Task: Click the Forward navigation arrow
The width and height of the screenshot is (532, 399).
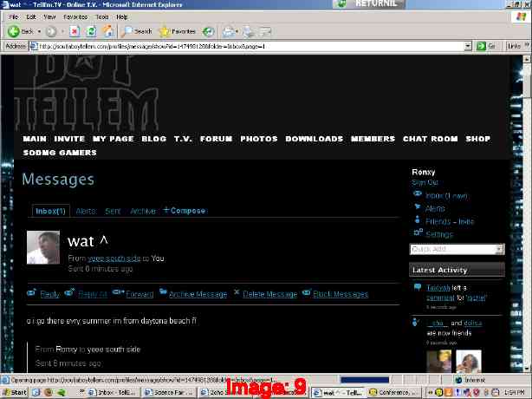Action: tap(51, 31)
